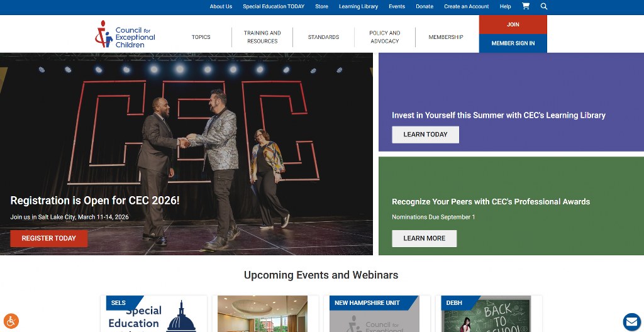Screen dimensions: 644x332
Task: Click the red JOIN button
Action: click(513, 25)
